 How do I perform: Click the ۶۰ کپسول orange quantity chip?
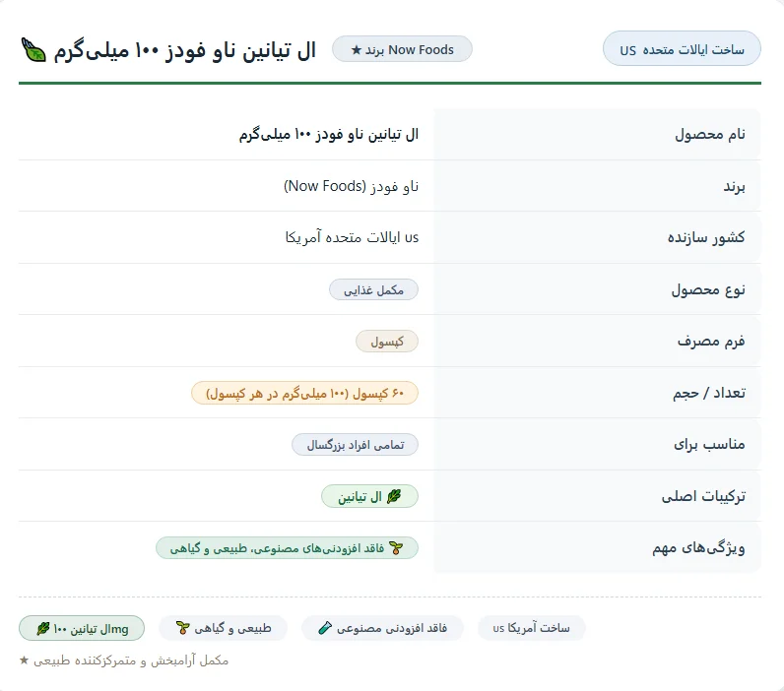[x=304, y=393]
